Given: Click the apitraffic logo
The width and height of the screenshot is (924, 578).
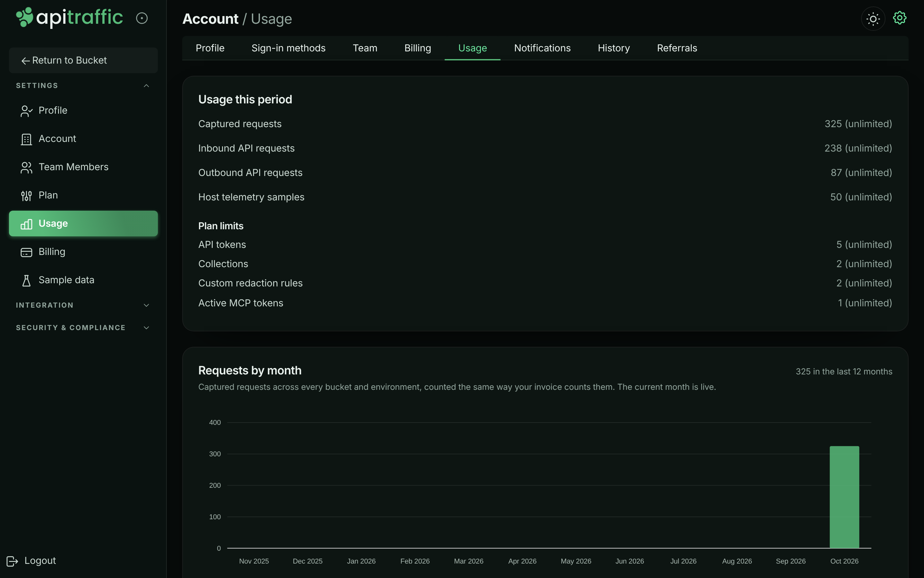Looking at the screenshot, I should pos(70,18).
